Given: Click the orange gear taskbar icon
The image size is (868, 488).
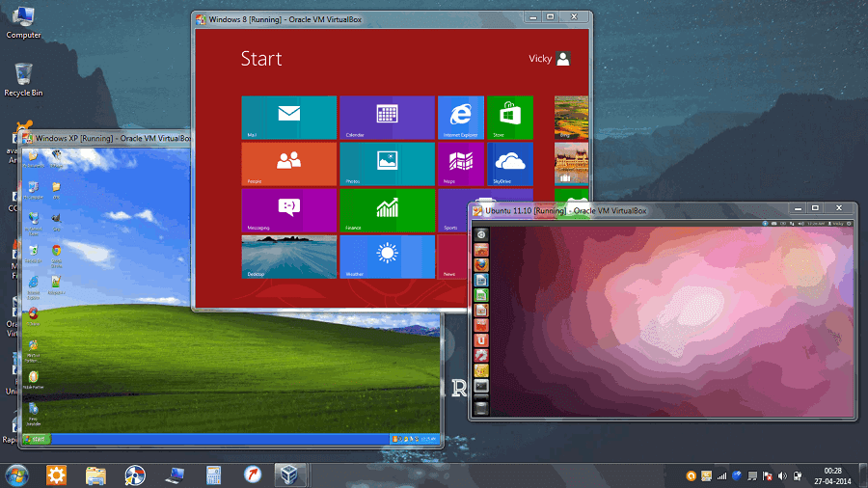Looking at the screenshot, I should [x=56, y=475].
